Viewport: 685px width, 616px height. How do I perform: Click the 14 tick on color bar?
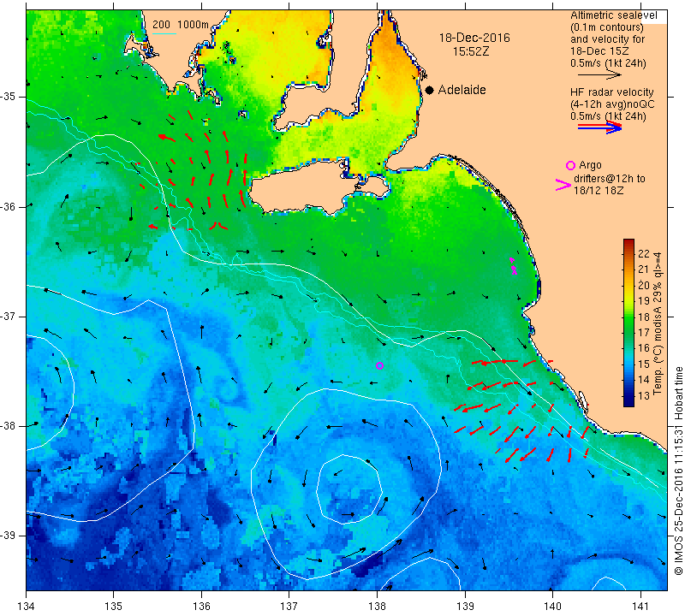pyautogui.click(x=644, y=379)
